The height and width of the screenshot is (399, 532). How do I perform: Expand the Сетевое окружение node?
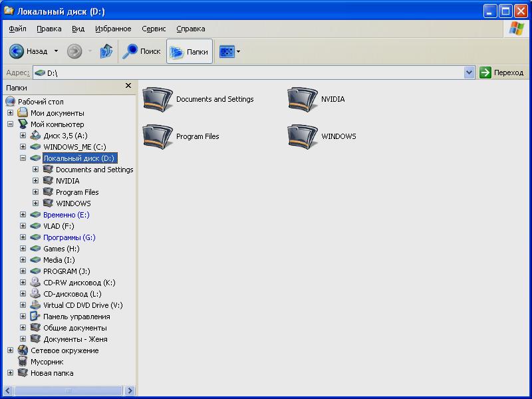tap(10, 350)
